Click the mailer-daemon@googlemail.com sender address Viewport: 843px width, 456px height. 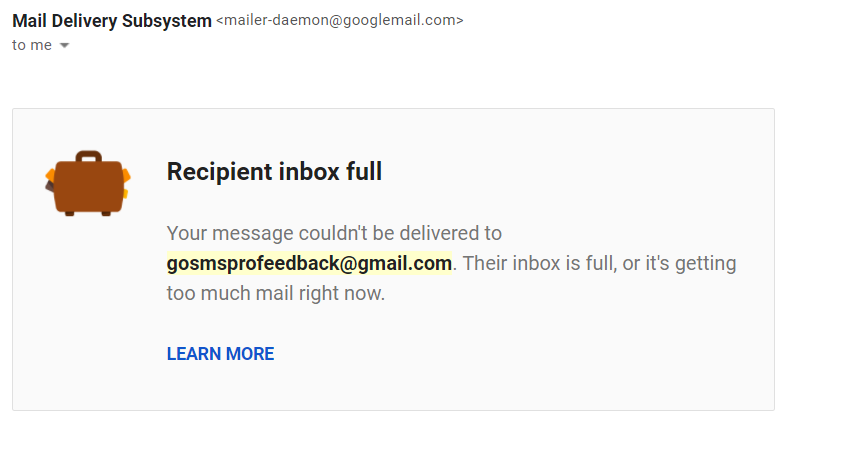tap(340, 21)
